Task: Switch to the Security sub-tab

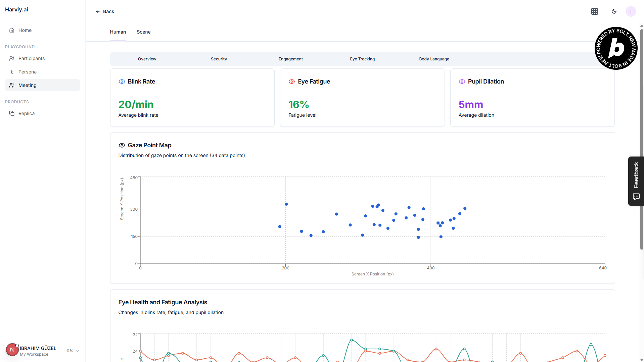Action: tap(219, 59)
